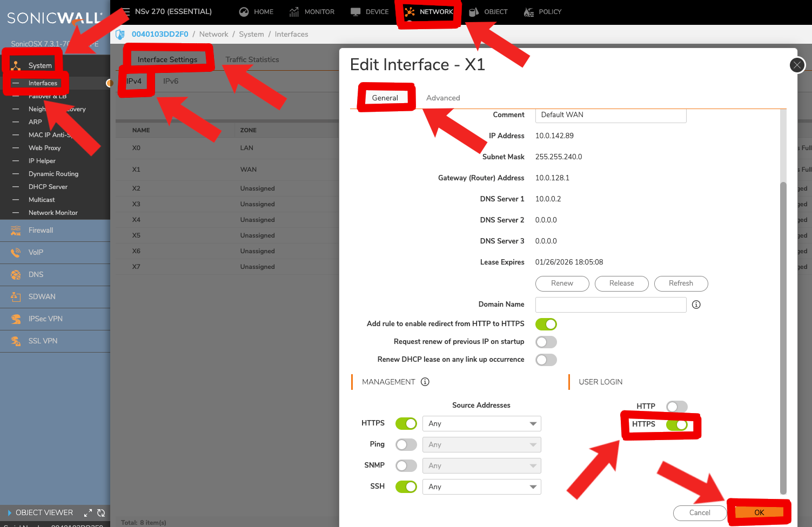Image resolution: width=812 pixels, height=527 pixels.
Task: Expand the OBJECT VIEWER panel
Action: 88,512
